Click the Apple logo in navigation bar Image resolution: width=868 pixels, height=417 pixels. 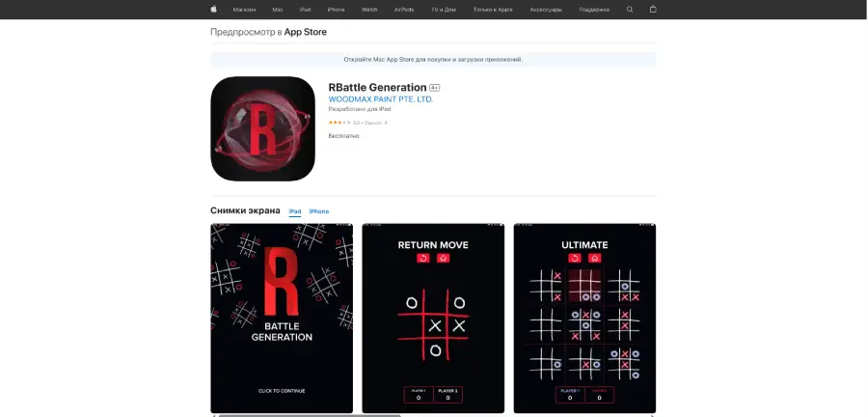tap(214, 9)
